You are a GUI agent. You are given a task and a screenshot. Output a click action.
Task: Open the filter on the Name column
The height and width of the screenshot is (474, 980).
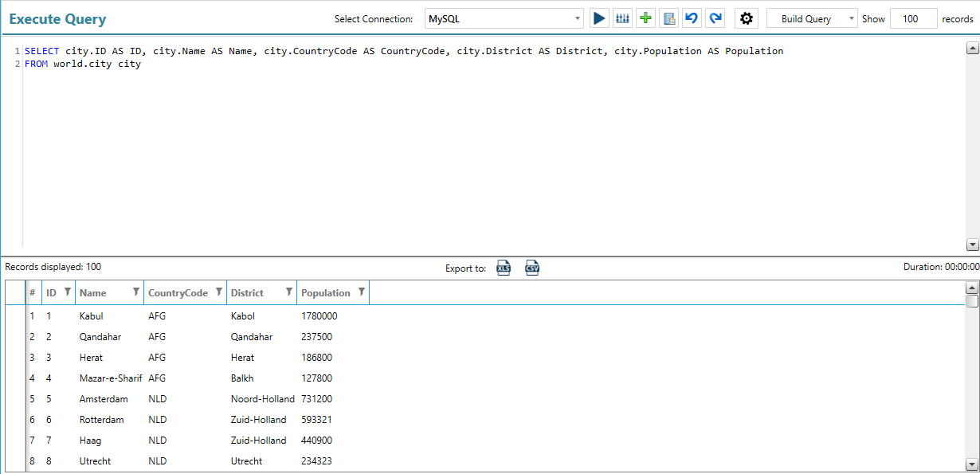[x=136, y=292]
